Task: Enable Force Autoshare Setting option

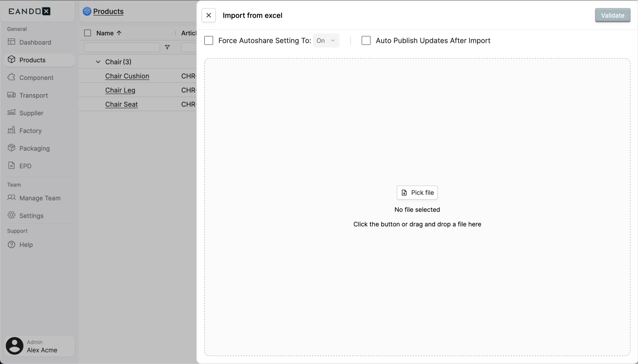Action: point(209,40)
